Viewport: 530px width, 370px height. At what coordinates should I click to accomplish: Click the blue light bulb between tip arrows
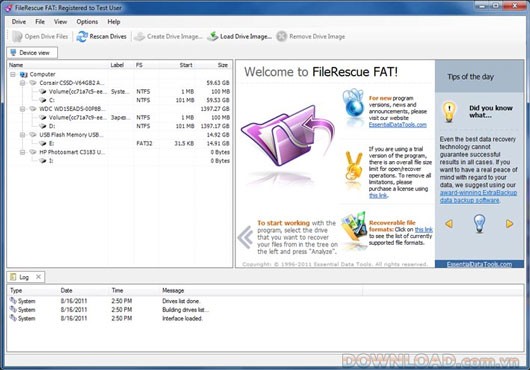pos(479,223)
